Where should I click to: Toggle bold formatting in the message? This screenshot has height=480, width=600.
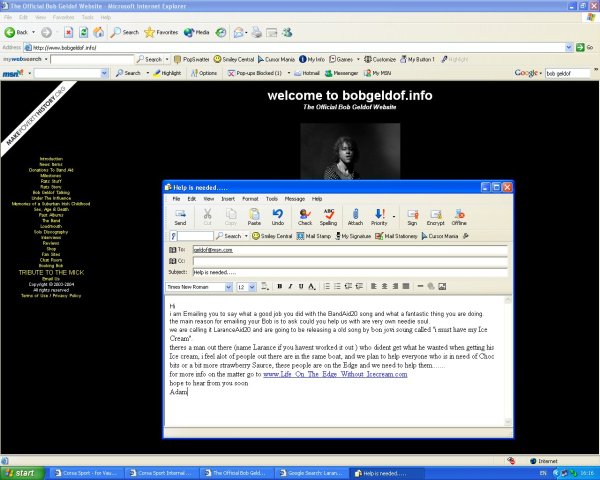[x=279, y=287]
